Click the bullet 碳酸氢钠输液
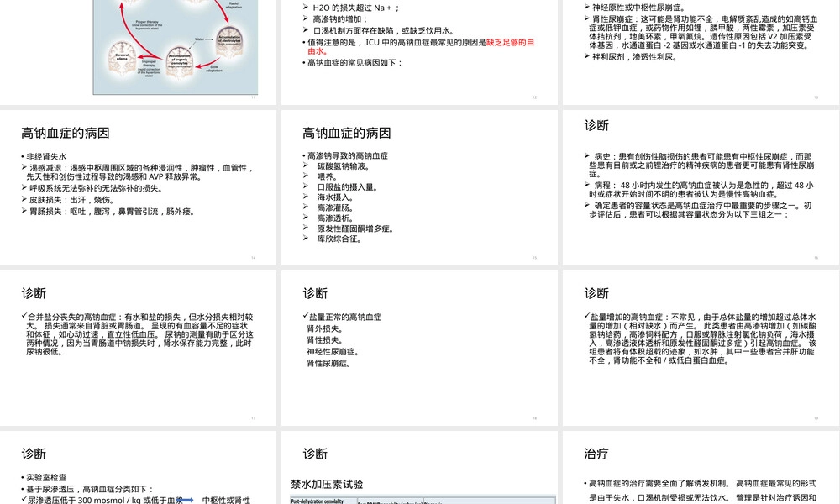840x504 pixels. point(344,166)
